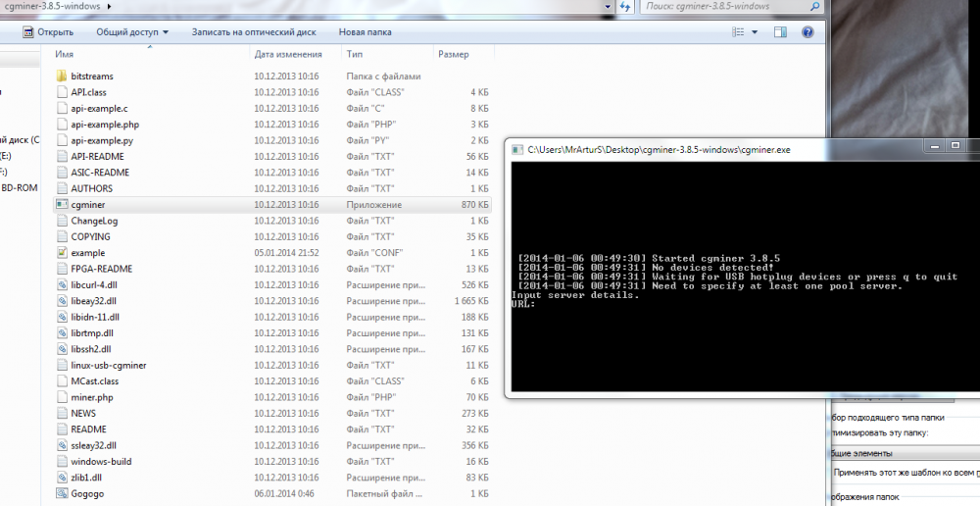Select the FPGA-README file icon
980x506 pixels.
pos(61,269)
